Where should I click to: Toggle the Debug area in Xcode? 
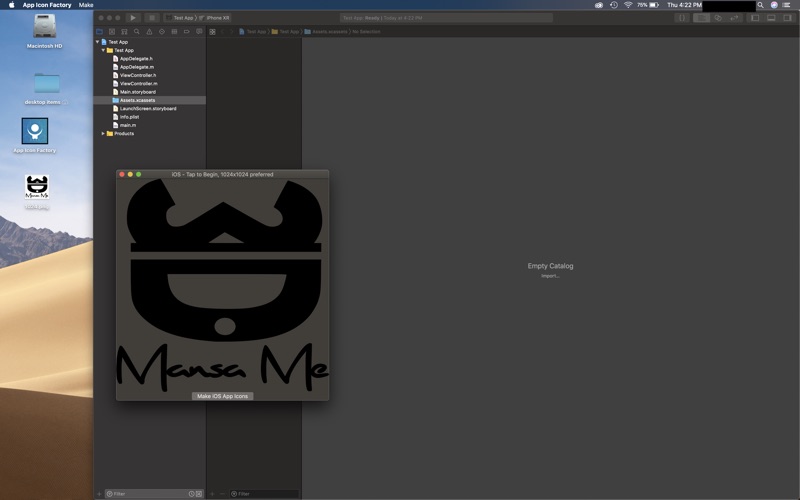pyautogui.click(x=771, y=18)
